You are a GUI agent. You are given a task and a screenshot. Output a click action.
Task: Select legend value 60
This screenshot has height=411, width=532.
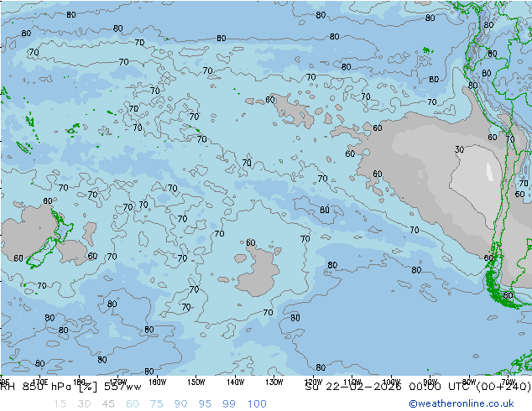click(133, 403)
